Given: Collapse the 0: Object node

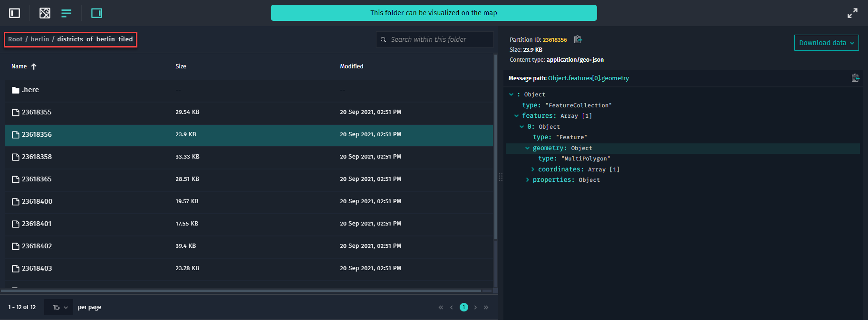Looking at the screenshot, I should pyautogui.click(x=521, y=127).
